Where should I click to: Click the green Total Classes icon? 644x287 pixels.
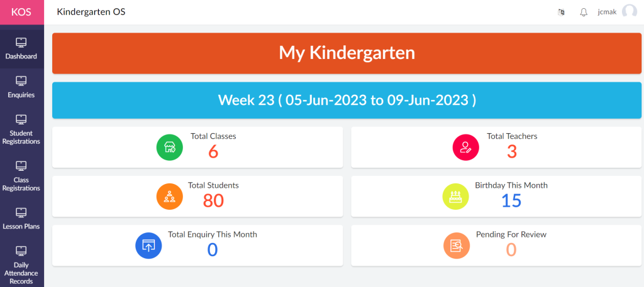(169, 148)
